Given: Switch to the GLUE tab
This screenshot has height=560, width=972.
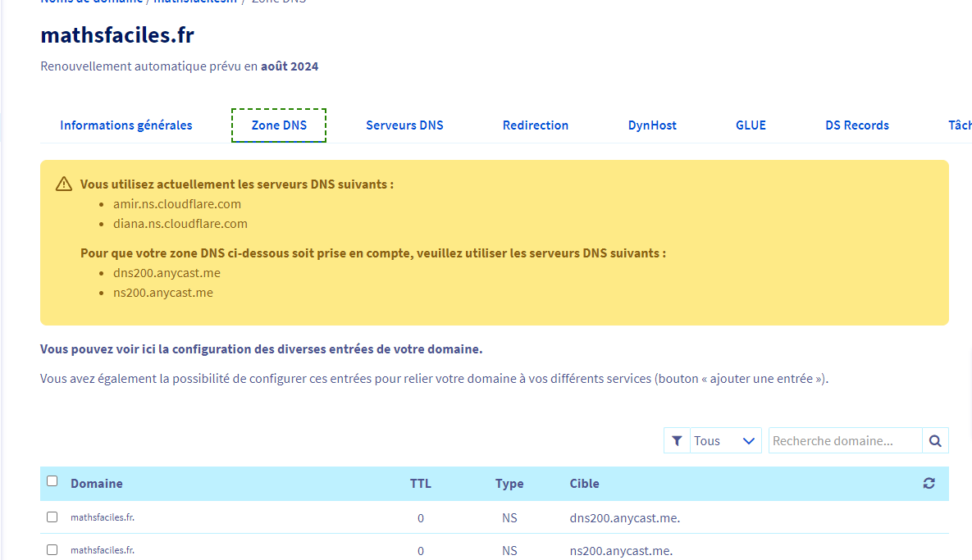Looking at the screenshot, I should (x=751, y=125).
